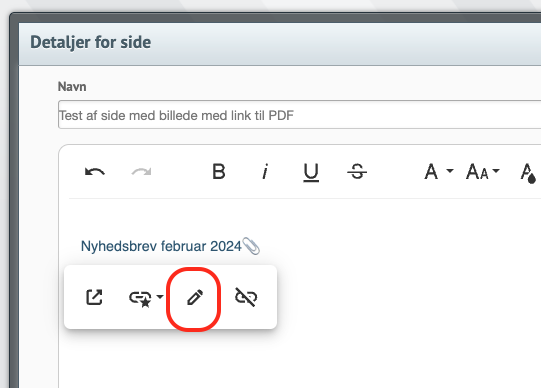Click the Nyhedsbrev februar 2024 link
Screen dimensions: 541x388
pyautogui.click(x=161, y=246)
